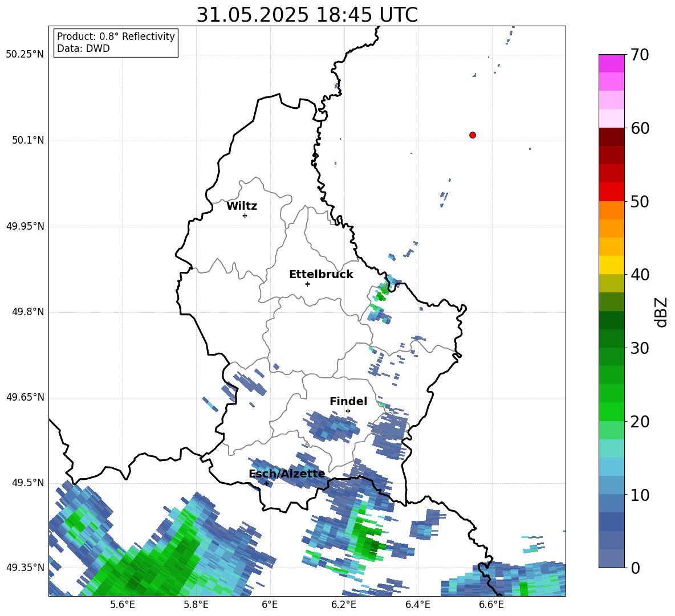Screen dimensions: 675x616
Task: Click the dBZ colorbar axis label
Action: (662, 312)
